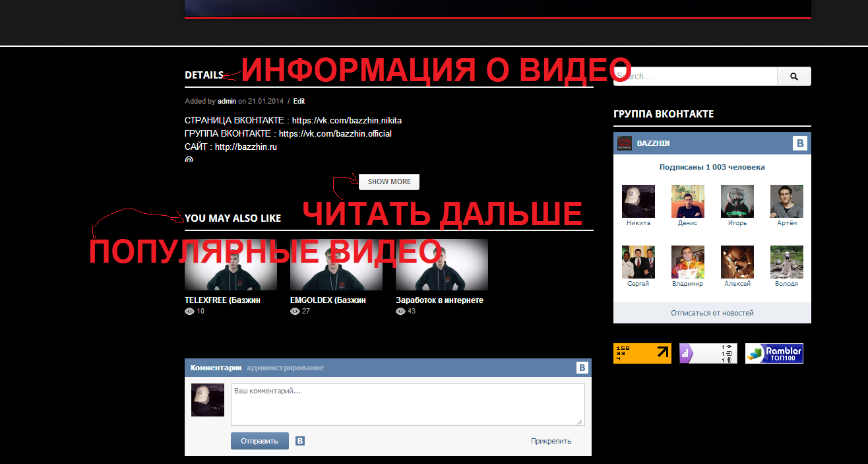
Task: Open Игорь member avatar
Action: [737, 201]
